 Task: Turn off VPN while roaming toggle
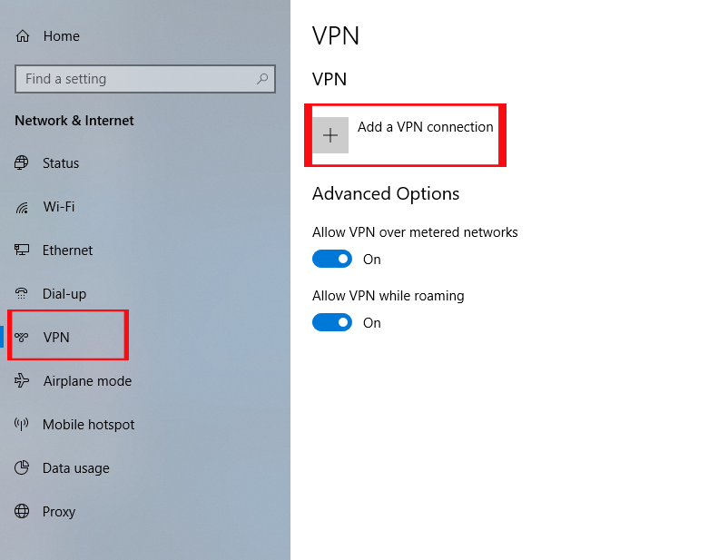[332, 322]
